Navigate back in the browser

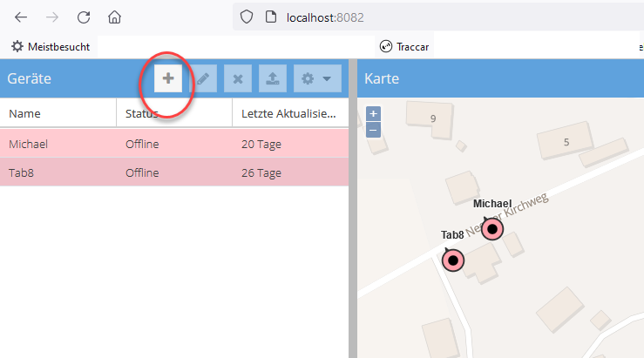[21, 17]
